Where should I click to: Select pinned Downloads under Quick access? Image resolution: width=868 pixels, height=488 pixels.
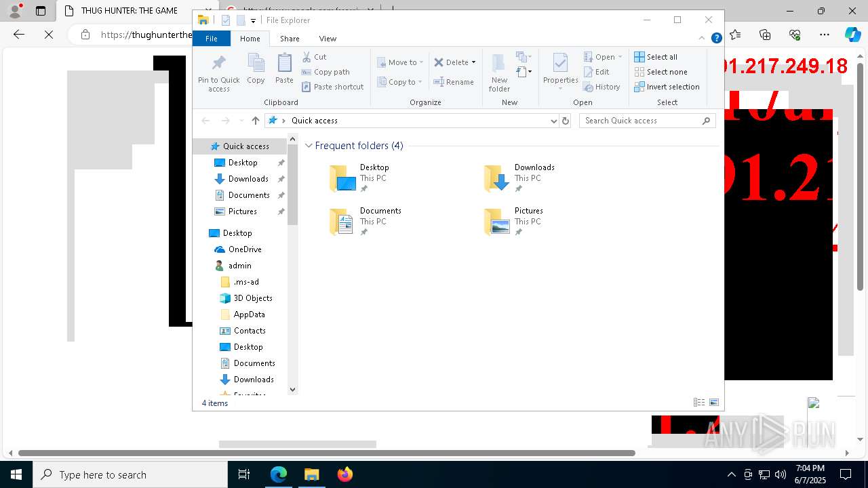(x=248, y=179)
